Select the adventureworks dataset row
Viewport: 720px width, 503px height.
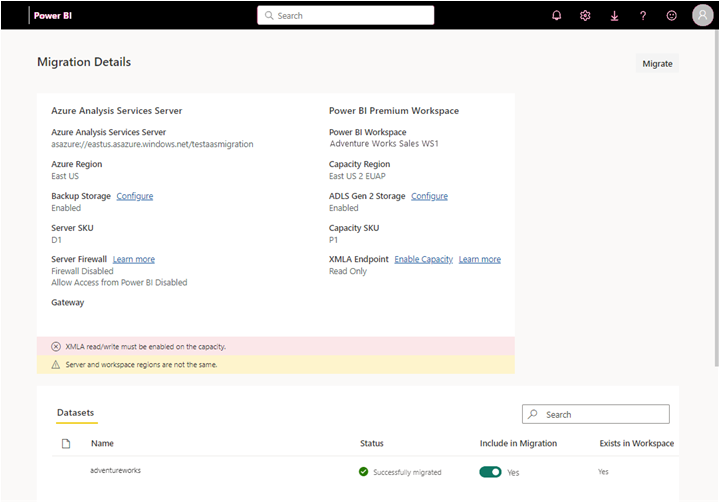coord(115,470)
